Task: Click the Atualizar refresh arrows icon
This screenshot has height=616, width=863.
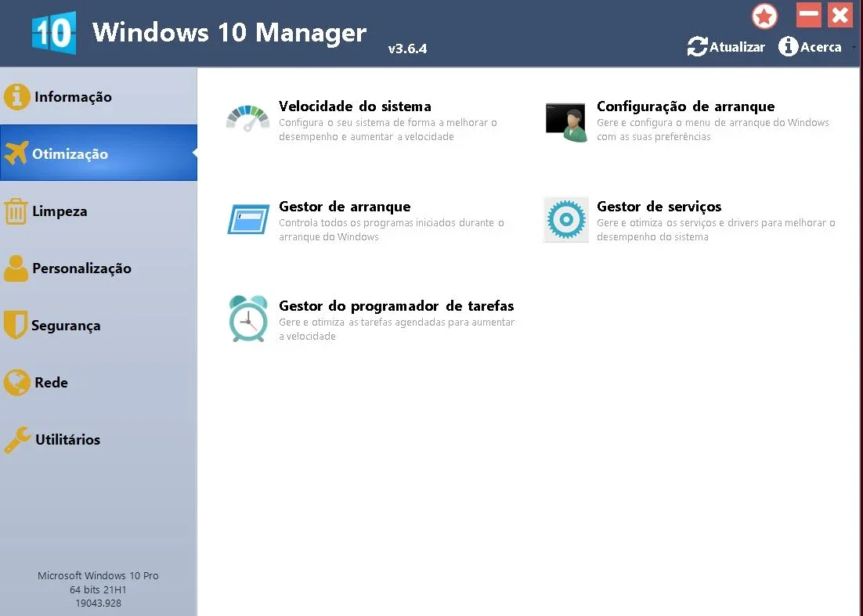Action: click(697, 47)
